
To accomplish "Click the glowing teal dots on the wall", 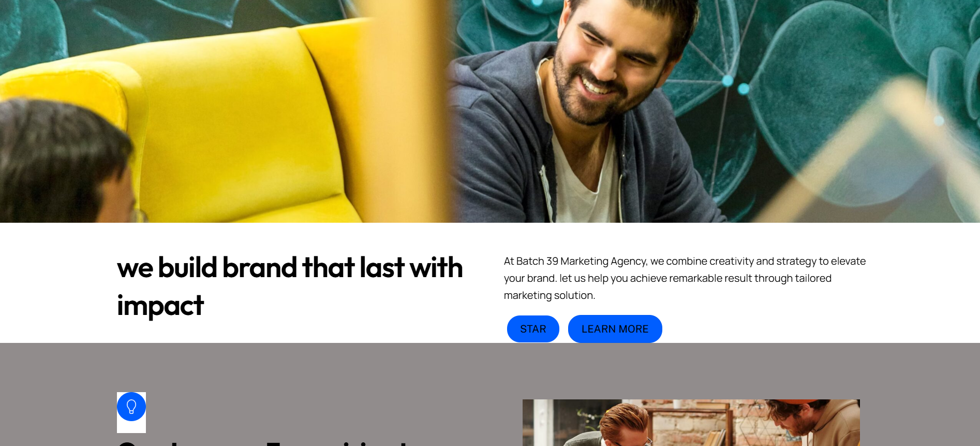I will [736, 84].
